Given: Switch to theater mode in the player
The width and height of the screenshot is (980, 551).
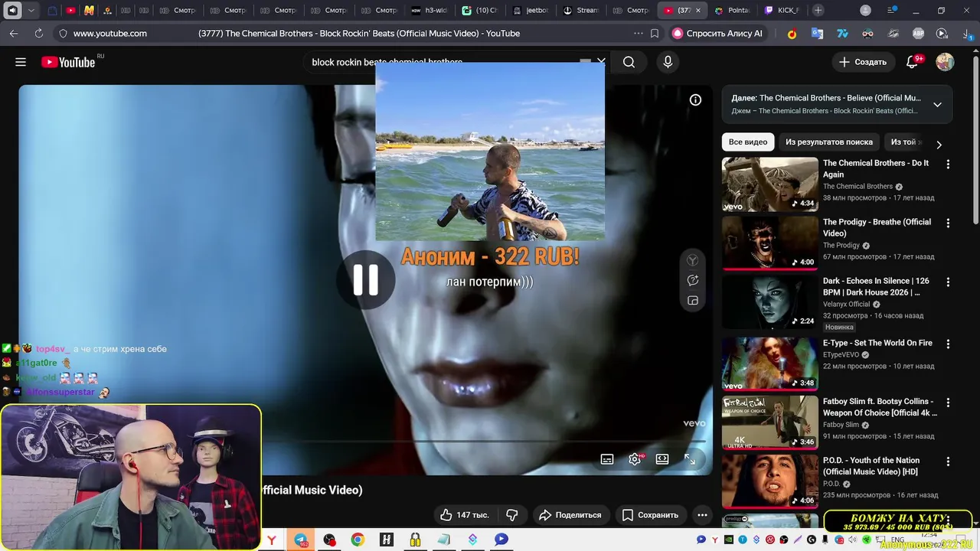Looking at the screenshot, I should 662,459.
